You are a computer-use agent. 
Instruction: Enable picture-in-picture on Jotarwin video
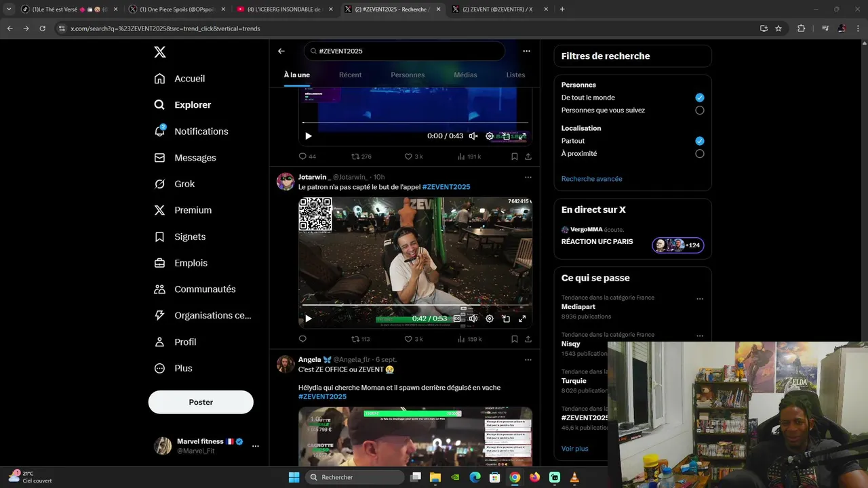click(506, 319)
